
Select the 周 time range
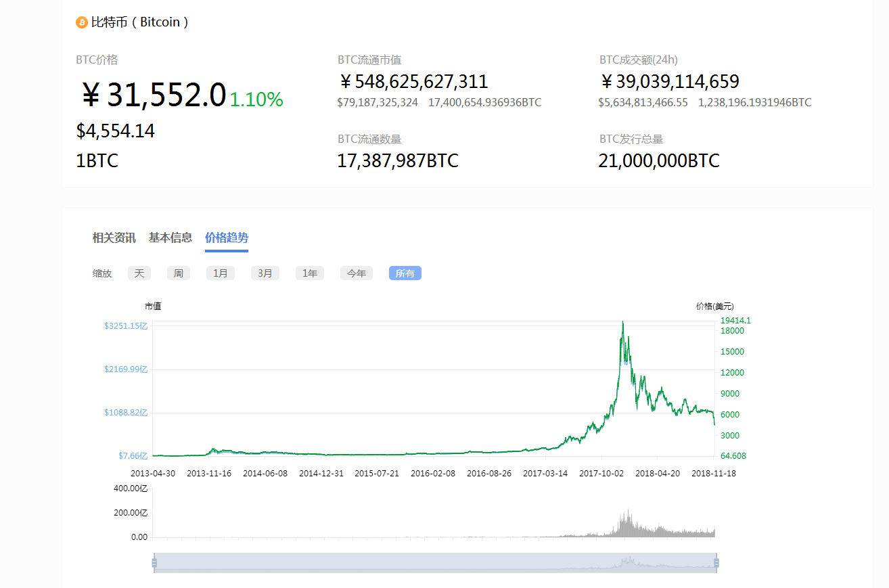coord(178,273)
